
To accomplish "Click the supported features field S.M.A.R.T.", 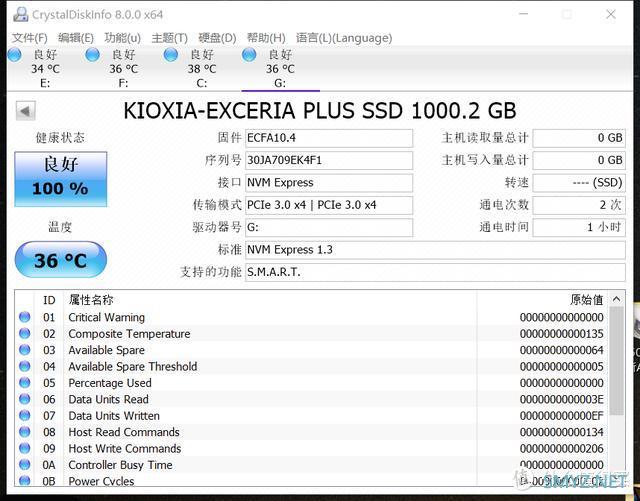I will [x=435, y=272].
